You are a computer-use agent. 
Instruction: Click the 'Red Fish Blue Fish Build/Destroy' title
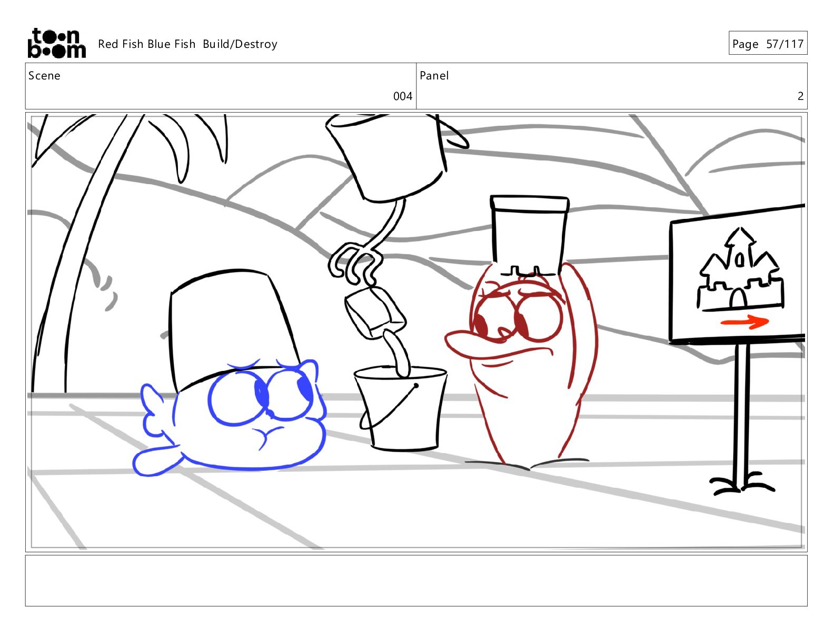pos(187,44)
